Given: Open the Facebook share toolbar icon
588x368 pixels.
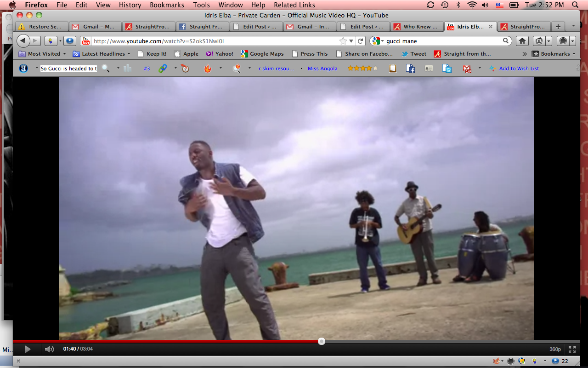Looking at the screenshot, I should coord(411,69).
